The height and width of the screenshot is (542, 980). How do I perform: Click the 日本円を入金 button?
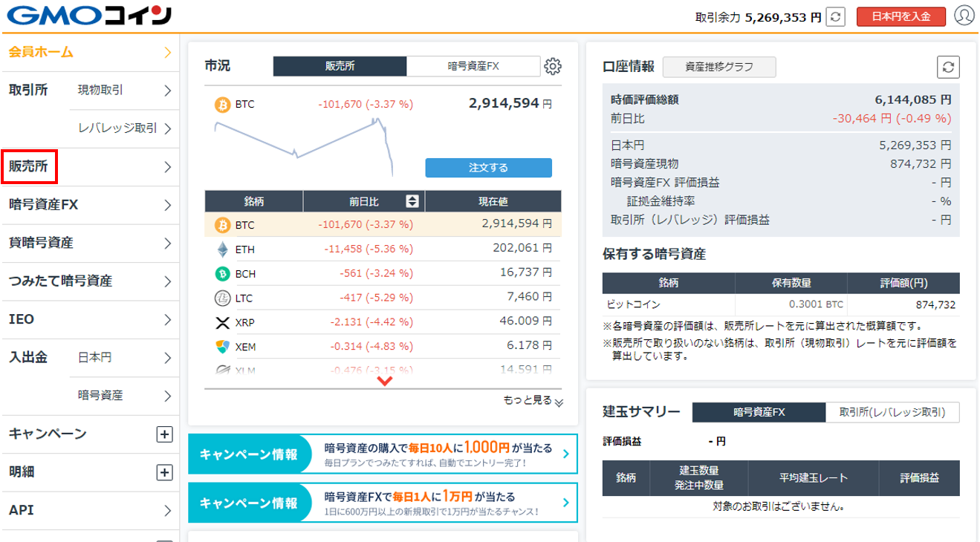[901, 17]
